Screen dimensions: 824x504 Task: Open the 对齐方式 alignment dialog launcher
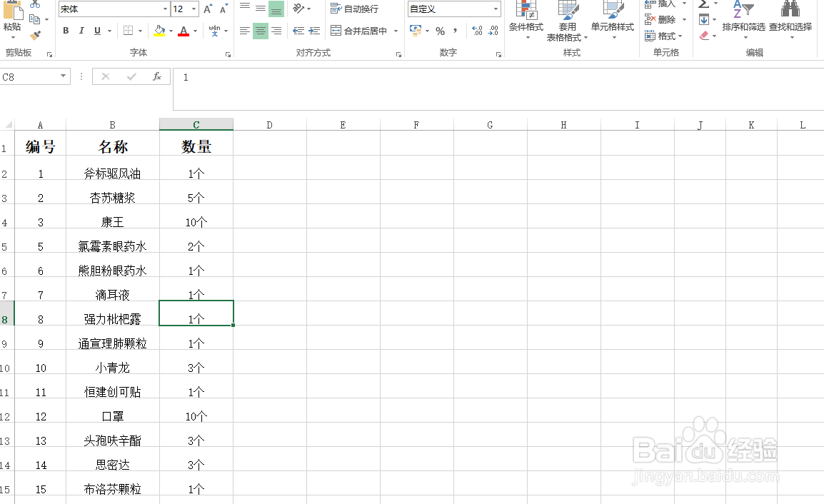point(399,54)
